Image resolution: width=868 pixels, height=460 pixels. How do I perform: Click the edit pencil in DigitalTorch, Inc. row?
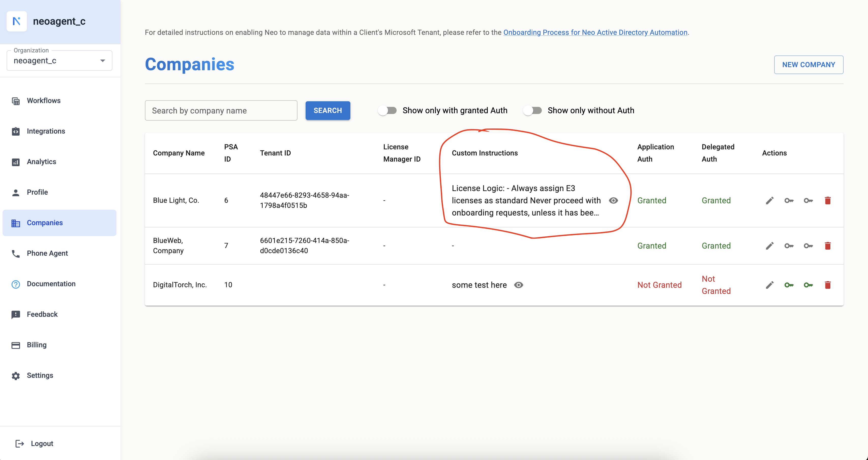pos(770,285)
